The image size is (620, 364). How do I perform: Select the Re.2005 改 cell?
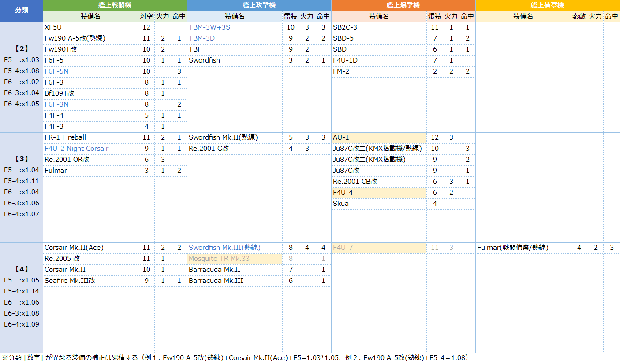pos(91,259)
